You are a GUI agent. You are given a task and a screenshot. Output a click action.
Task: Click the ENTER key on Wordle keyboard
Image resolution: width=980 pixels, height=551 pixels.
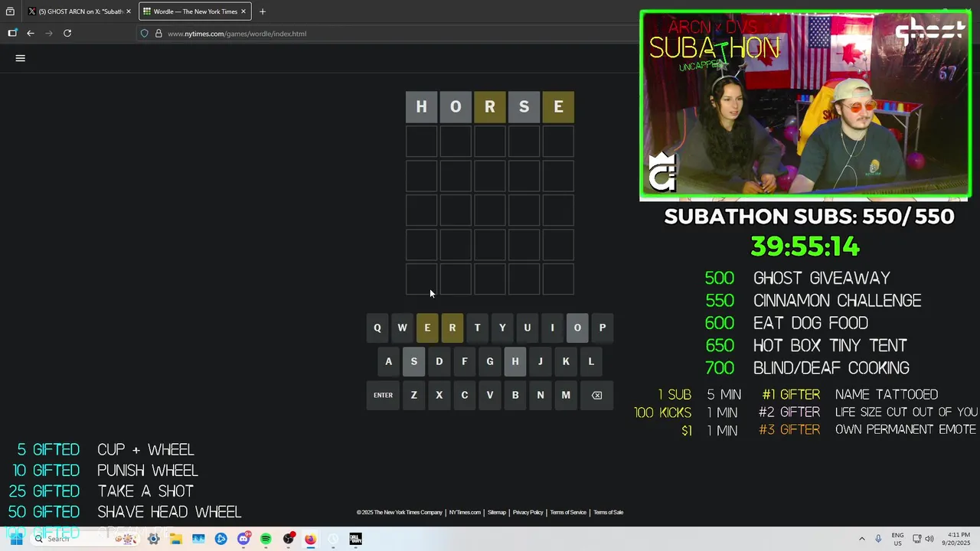[383, 396]
